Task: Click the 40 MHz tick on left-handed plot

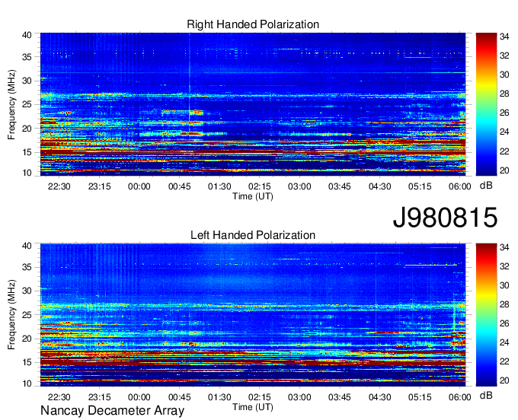Action: tap(27, 246)
